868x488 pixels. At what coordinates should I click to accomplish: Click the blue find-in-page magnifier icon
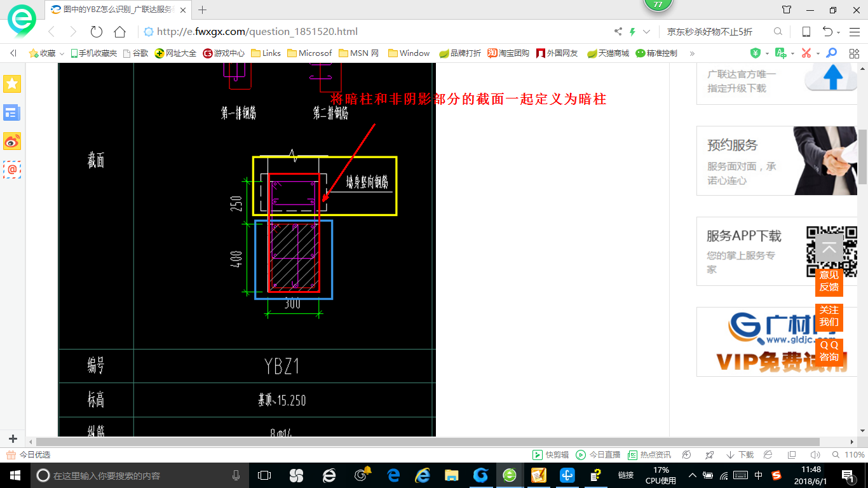point(831,53)
